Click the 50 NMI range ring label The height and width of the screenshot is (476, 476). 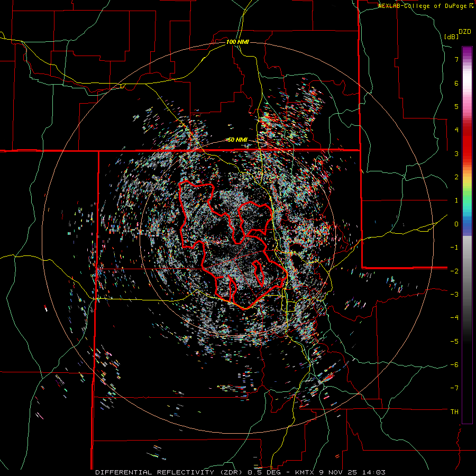point(237,140)
